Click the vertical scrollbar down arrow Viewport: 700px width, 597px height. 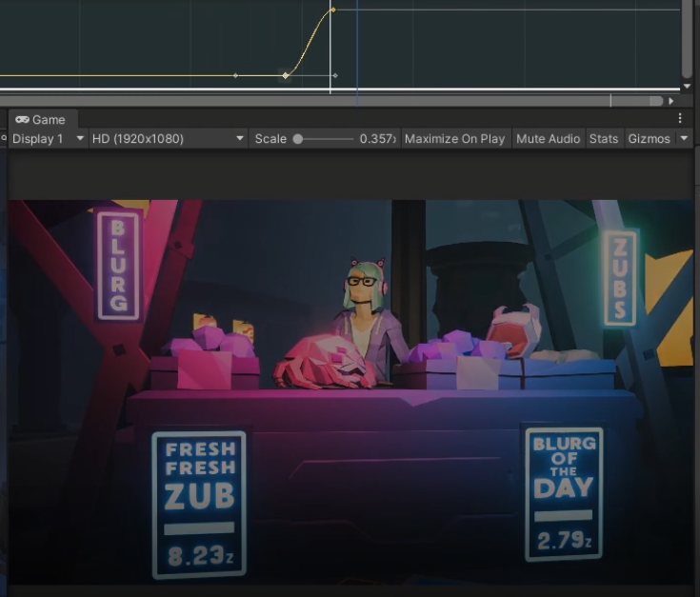[x=687, y=86]
